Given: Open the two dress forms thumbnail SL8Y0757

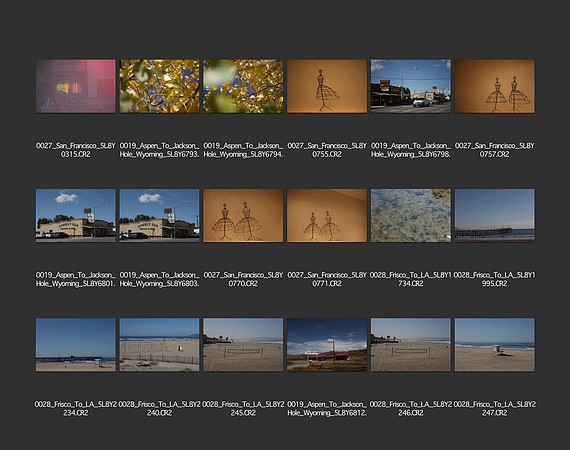Looking at the screenshot, I should tap(495, 87).
